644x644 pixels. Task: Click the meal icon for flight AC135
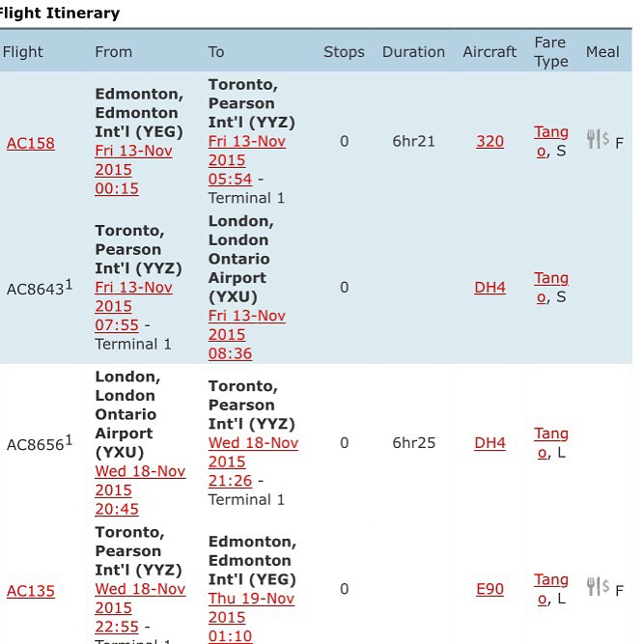click(x=598, y=587)
